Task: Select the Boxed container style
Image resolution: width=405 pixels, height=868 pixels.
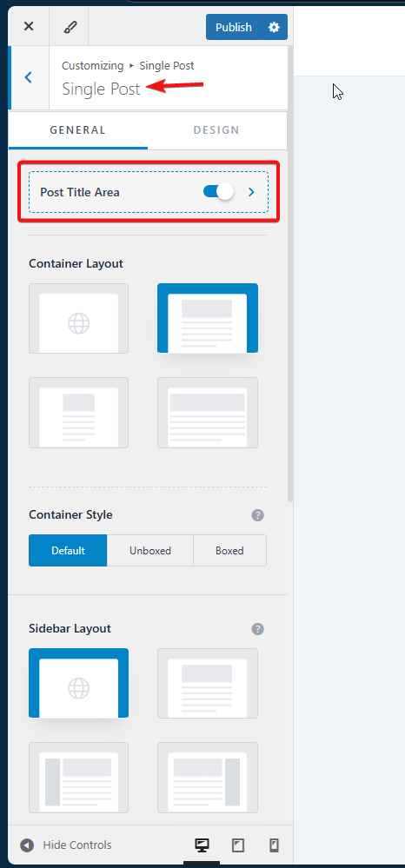Action: click(230, 550)
